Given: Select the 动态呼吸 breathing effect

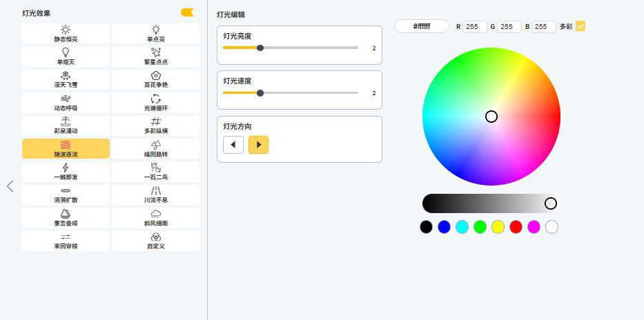Looking at the screenshot, I should 66,103.
